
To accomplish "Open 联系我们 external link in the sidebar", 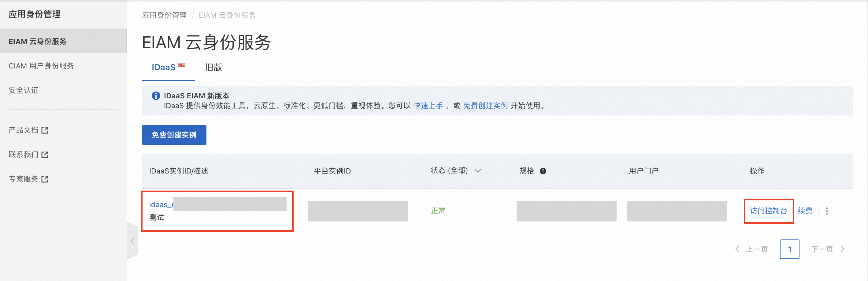I will 28,155.
